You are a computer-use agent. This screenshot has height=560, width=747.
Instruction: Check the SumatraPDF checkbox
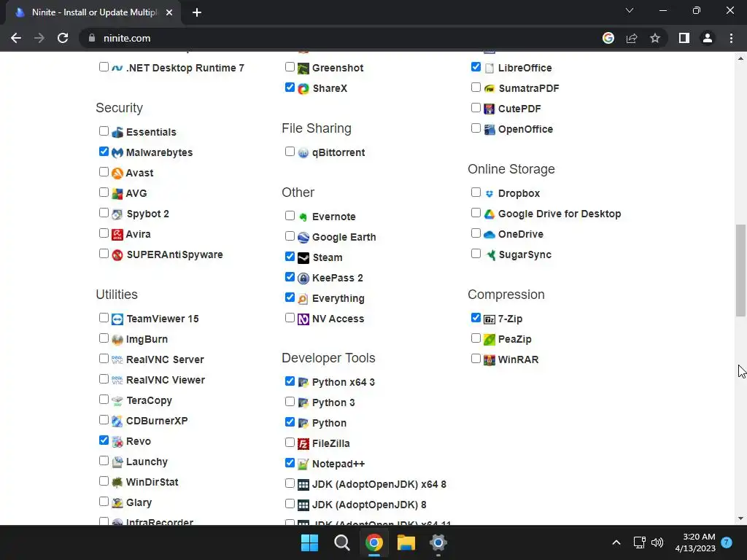[476, 87]
